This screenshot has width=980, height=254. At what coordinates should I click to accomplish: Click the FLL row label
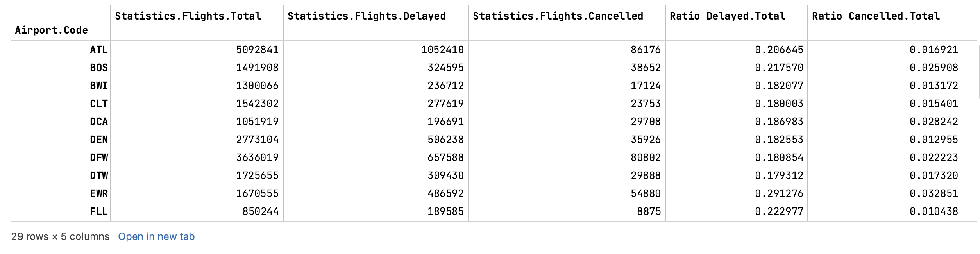click(x=100, y=211)
